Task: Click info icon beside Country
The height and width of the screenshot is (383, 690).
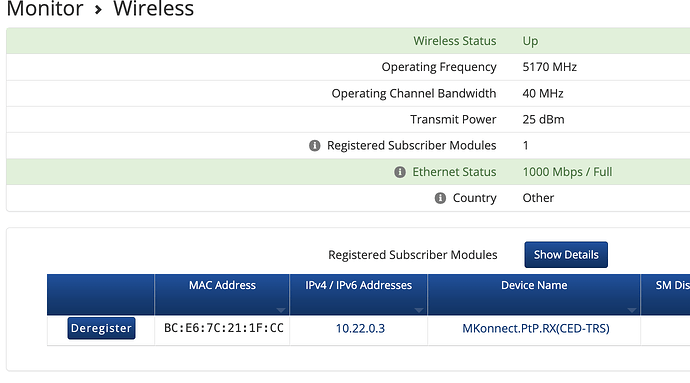Action: pos(440,198)
